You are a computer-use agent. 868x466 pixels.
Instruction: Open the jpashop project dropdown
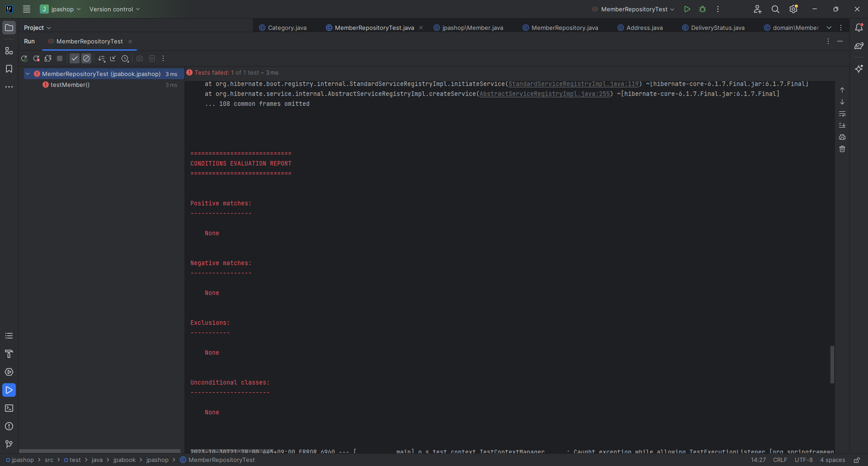pyautogui.click(x=61, y=9)
